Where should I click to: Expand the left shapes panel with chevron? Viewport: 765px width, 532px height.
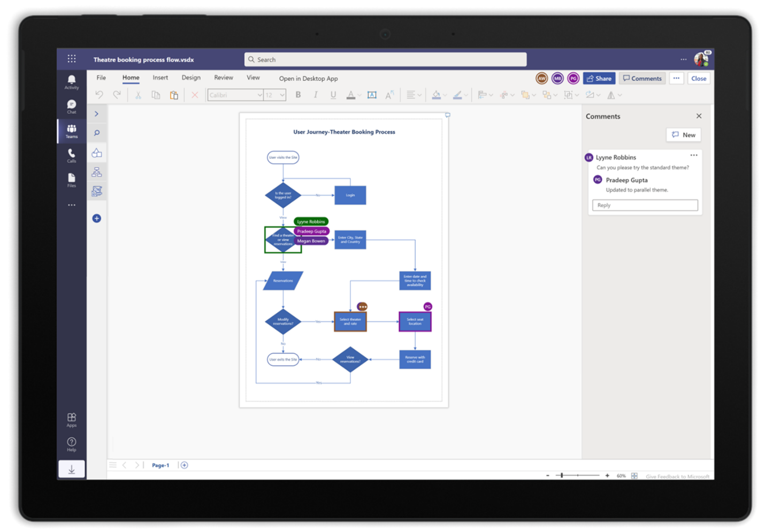pos(97,113)
